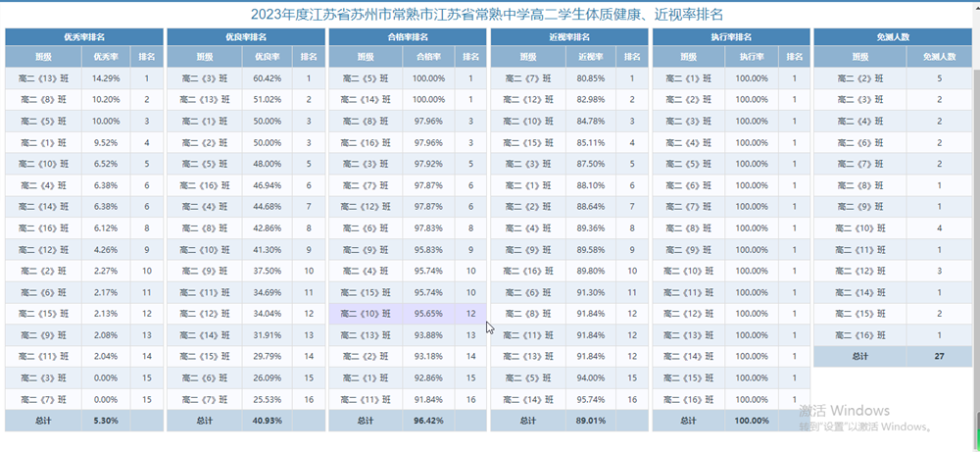The image size is (980, 452).
Task: Click the 46.94% cell for 高二《16》班
Action: tap(267, 185)
